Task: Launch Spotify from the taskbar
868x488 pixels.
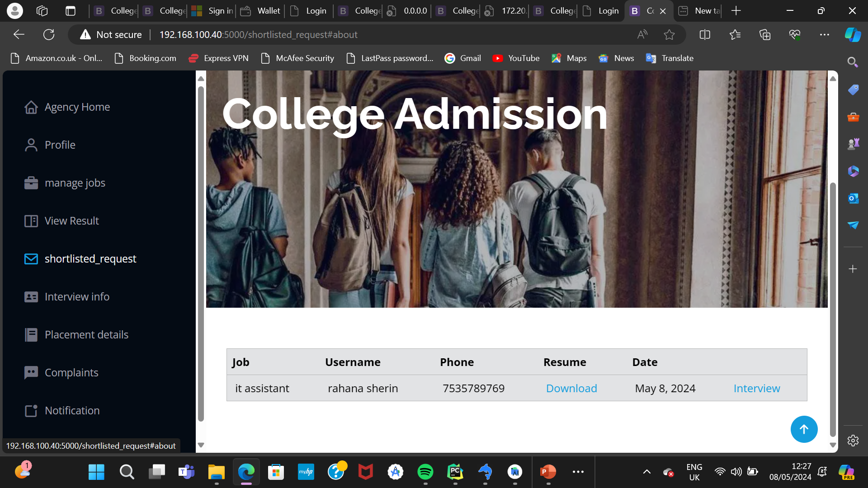Action: pos(425,471)
